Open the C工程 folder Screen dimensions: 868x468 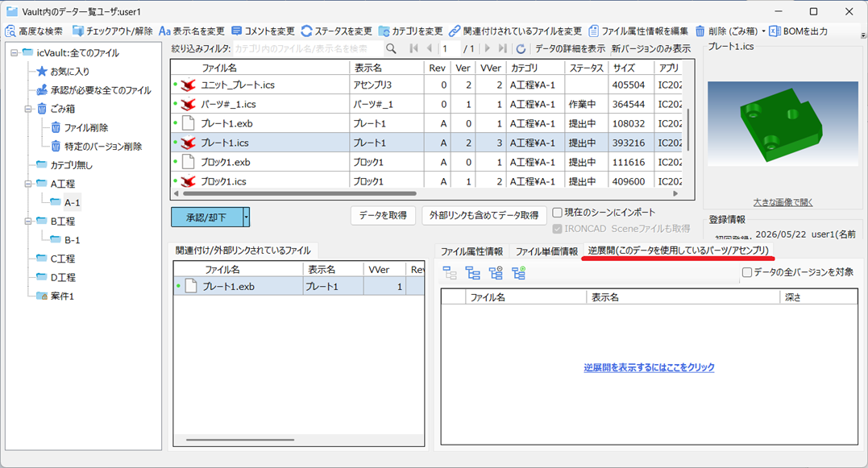56,259
